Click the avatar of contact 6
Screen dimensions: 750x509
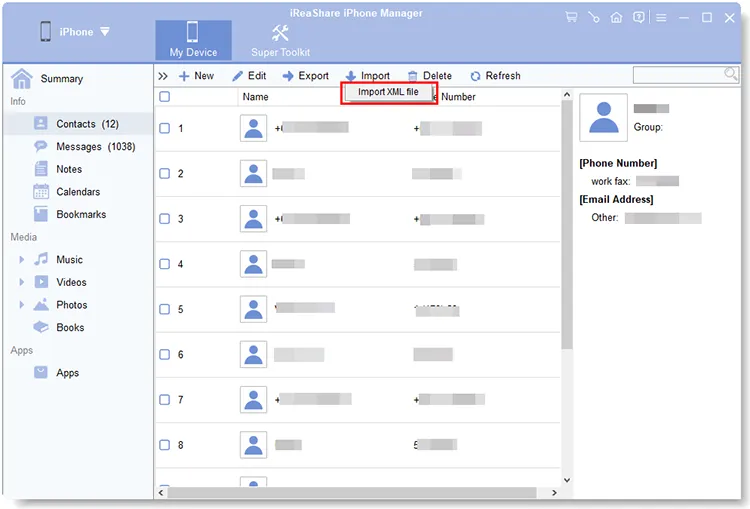pyautogui.click(x=254, y=354)
